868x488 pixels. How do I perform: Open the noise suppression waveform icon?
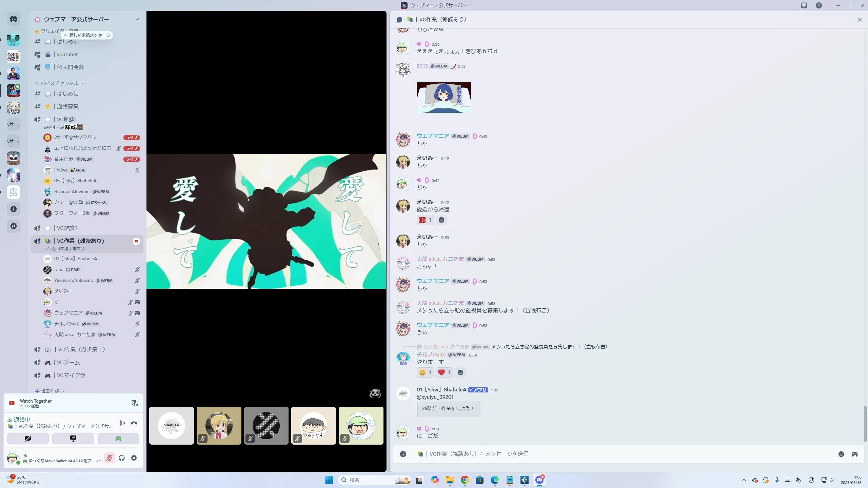[x=122, y=423]
